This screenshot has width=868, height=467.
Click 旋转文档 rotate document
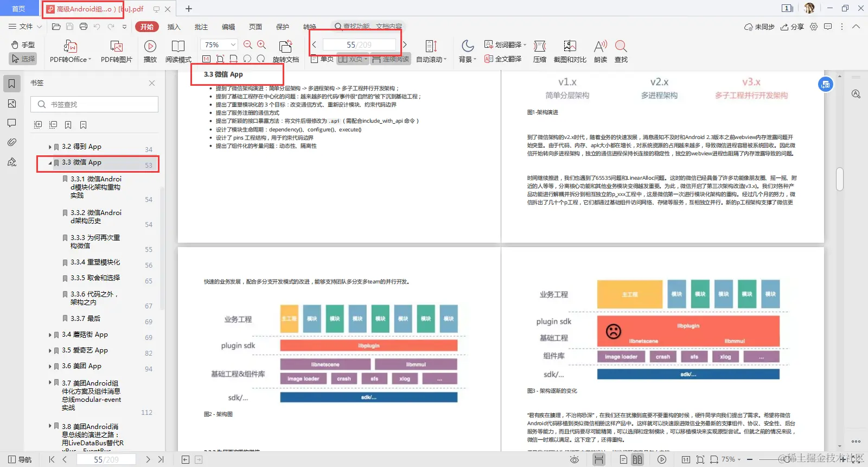coord(285,52)
